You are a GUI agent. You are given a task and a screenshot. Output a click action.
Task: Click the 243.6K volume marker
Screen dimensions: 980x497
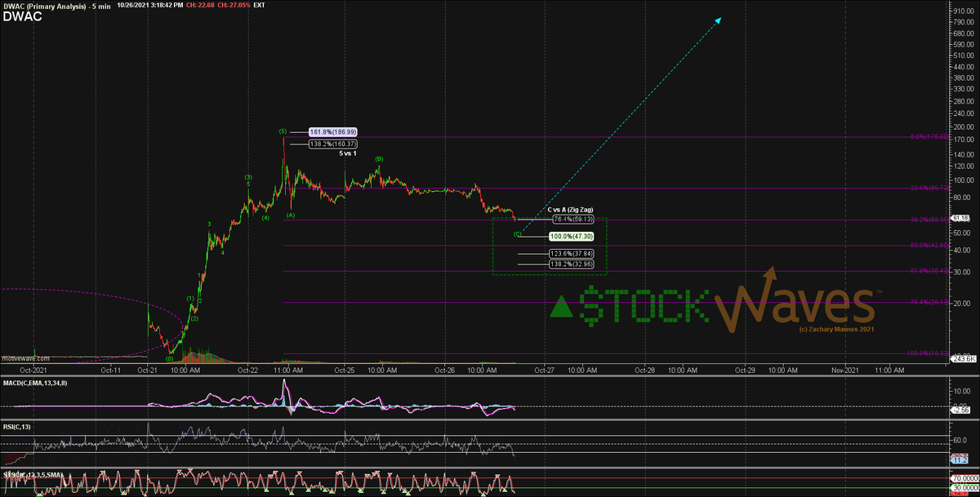[x=964, y=358]
